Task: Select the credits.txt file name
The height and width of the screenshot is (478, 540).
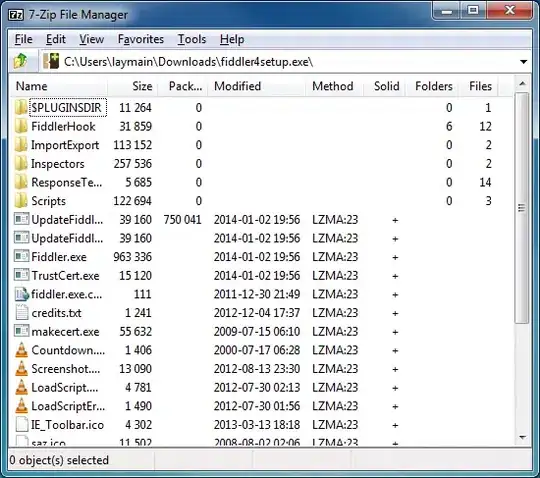Action: pos(56,313)
